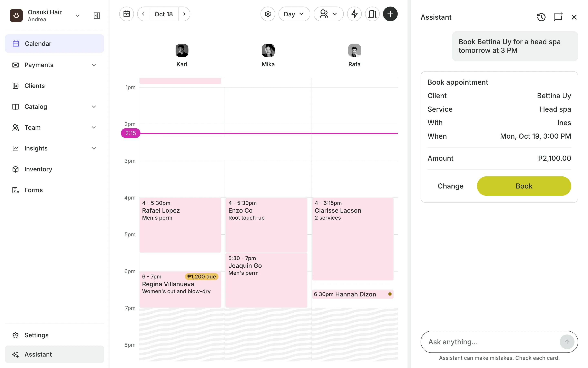The width and height of the screenshot is (588, 368).
Task: Open the Calendar section
Action: (x=55, y=44)
